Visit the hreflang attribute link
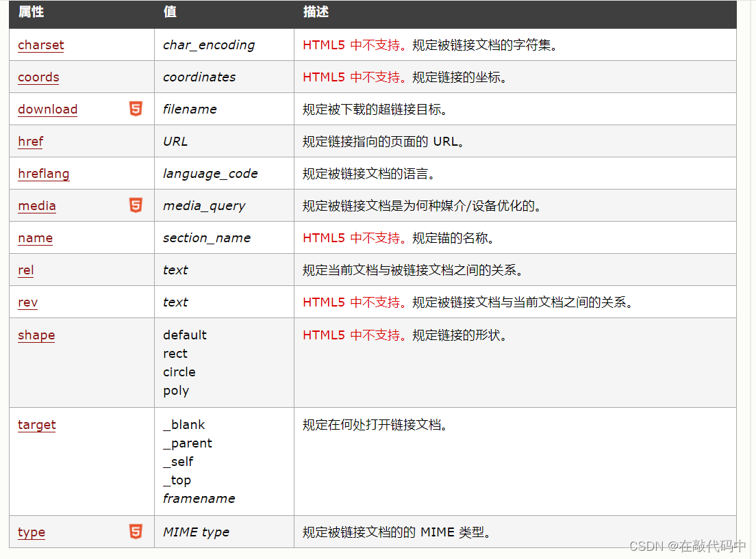Screen dimensions: 756x559 [x=44, y=174]
